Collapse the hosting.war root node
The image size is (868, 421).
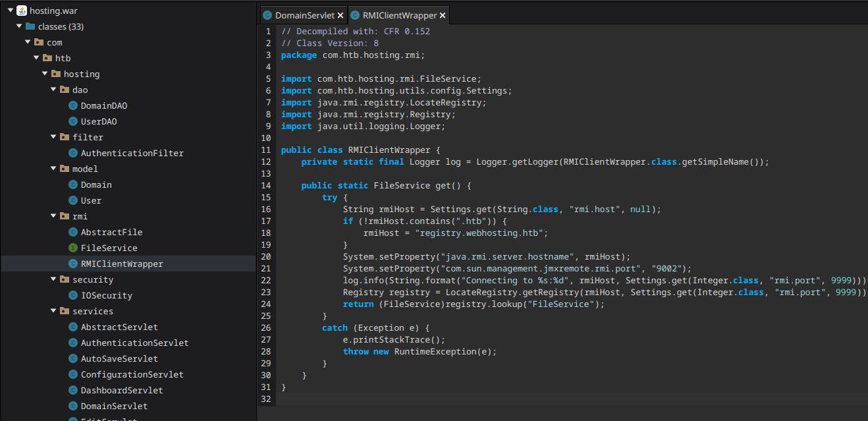11,11
